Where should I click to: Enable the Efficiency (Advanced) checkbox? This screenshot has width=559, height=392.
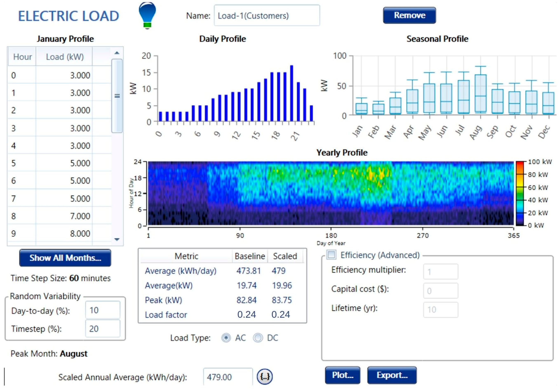coord(331,255)
